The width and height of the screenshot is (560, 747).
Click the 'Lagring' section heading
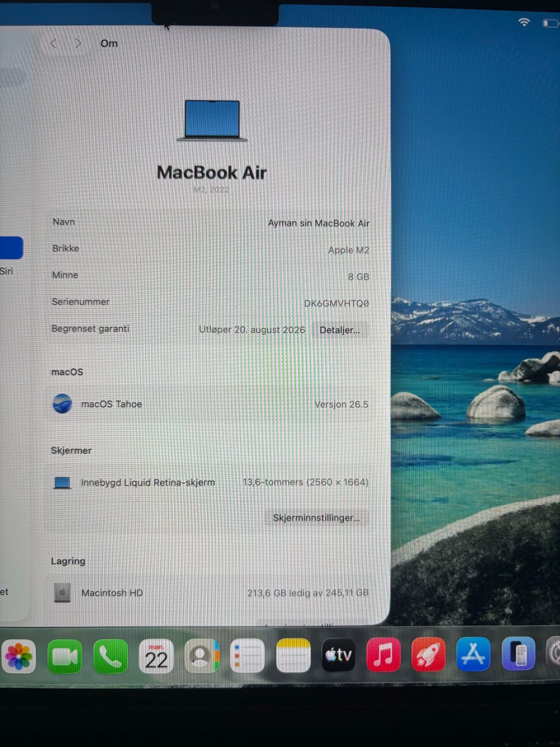68,561
